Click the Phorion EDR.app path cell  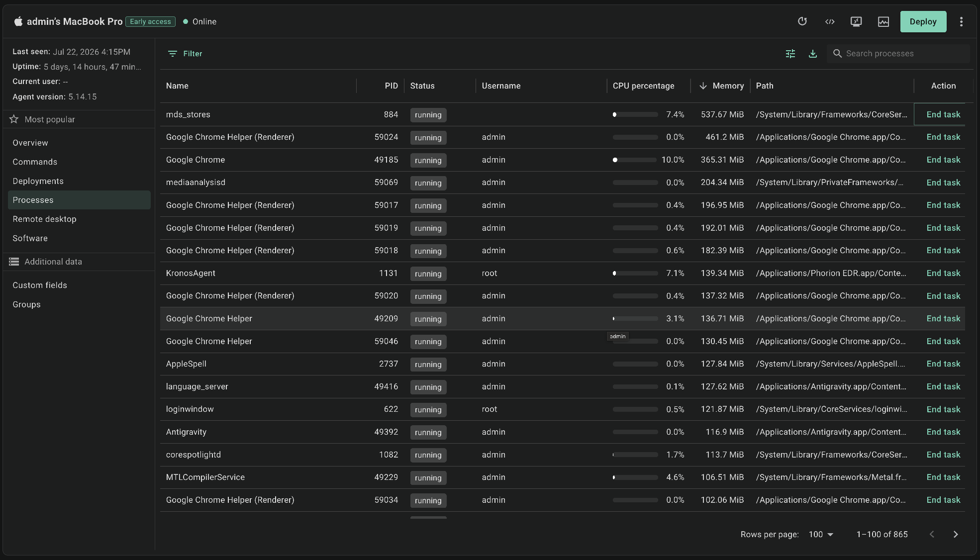coord(831,273)
